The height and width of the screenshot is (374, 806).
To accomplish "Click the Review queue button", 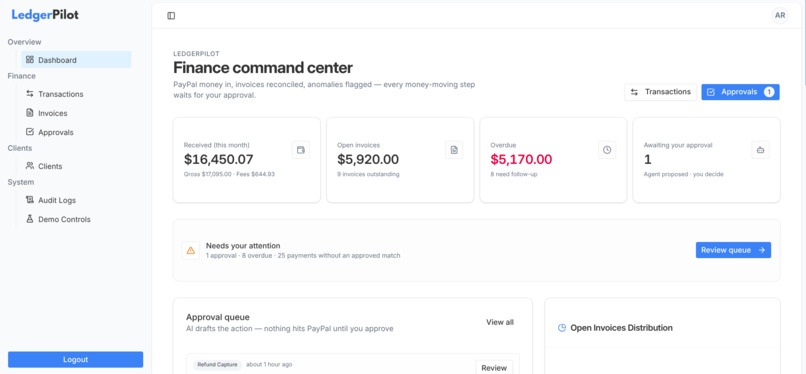I will tap(733, 250).
